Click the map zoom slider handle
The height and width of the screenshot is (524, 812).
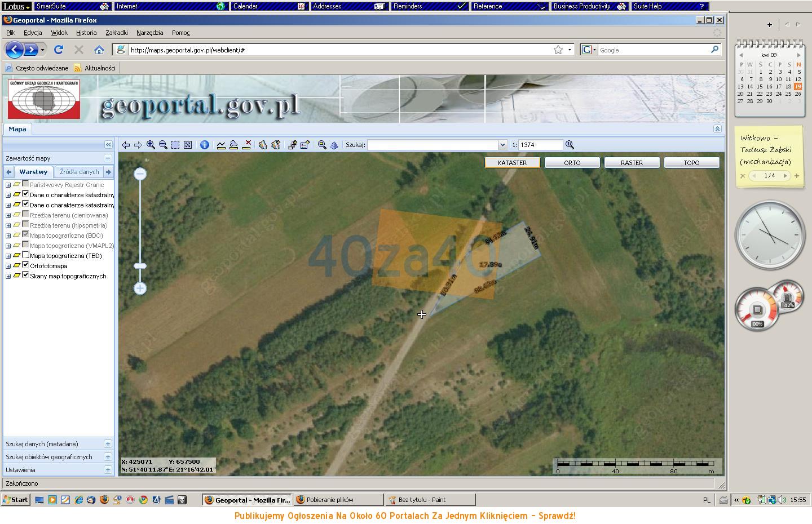pos(140,266)
